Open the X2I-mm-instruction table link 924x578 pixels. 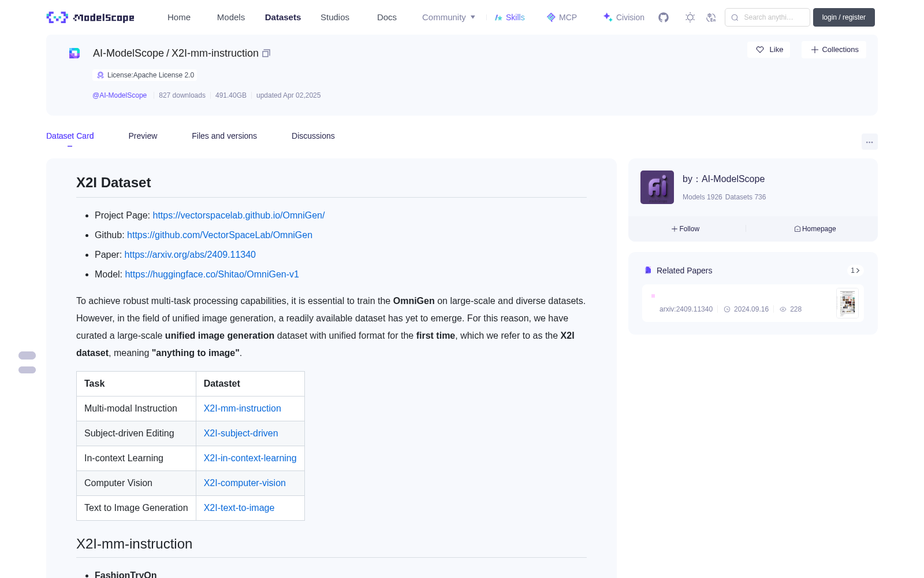pos(243,408)
